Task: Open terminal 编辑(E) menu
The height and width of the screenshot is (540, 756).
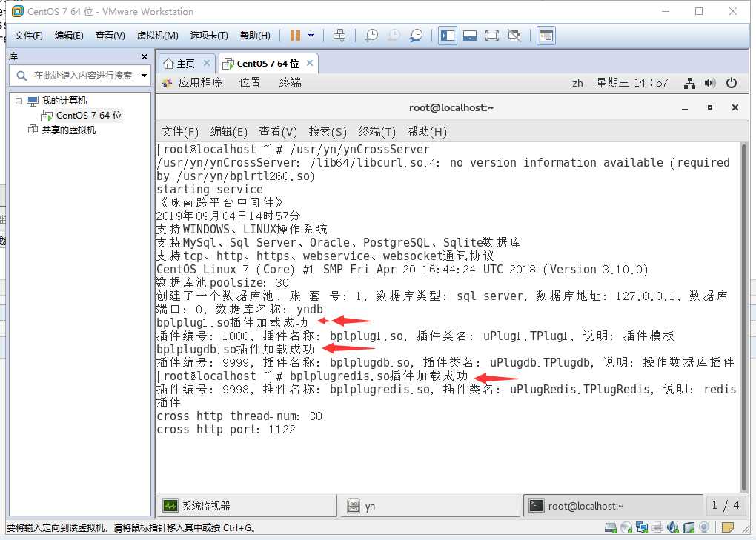Action: tap(228, 132)
